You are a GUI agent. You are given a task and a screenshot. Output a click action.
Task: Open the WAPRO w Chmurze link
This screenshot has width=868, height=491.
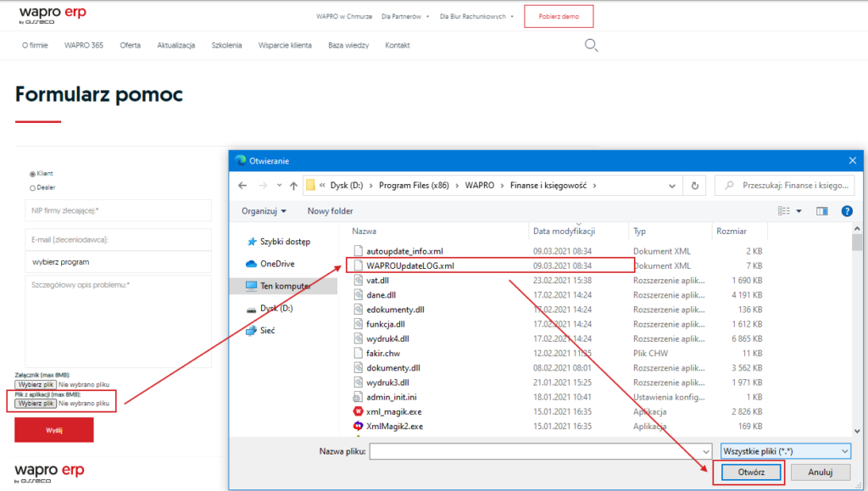344,17
